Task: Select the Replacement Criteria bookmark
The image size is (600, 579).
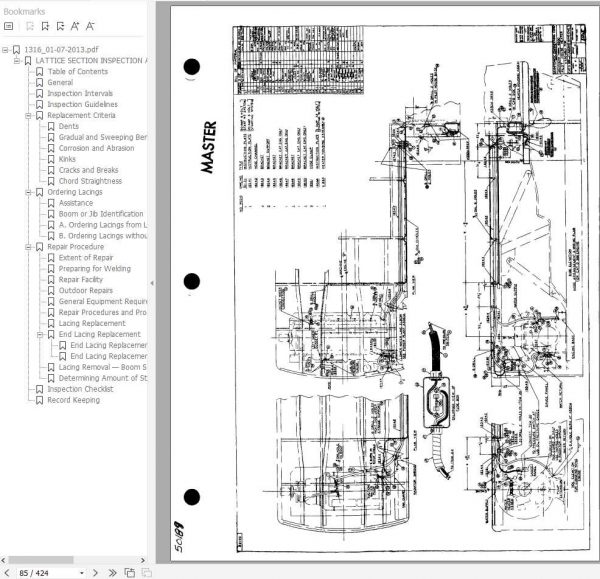Action: pos(81,116)
